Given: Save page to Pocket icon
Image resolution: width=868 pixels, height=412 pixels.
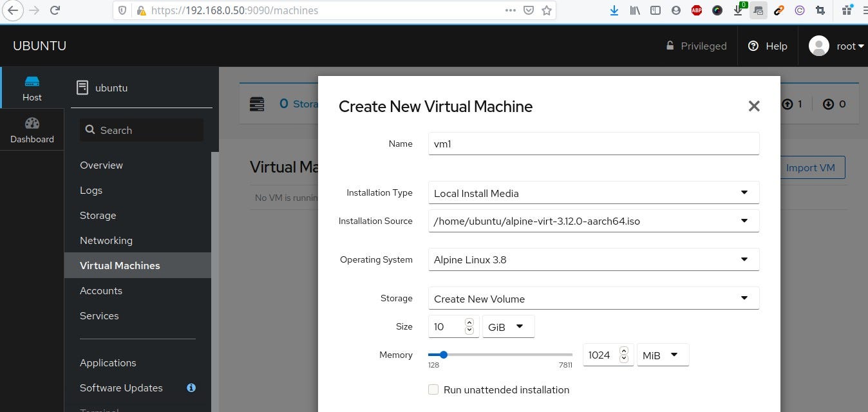Looking at the screenshot, I should coord(528,10).
